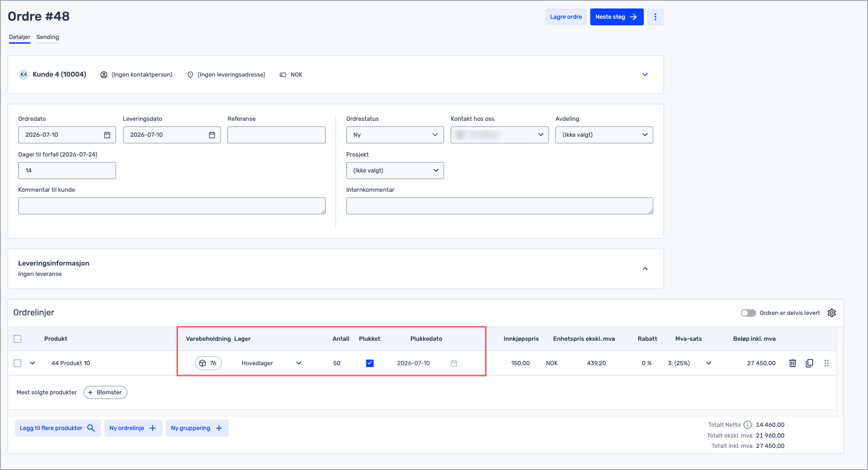This screenshot has width=868, height=470.
Task: Click the Totalt ekskl. mva value 21 960,00
Action: [770, 436]
